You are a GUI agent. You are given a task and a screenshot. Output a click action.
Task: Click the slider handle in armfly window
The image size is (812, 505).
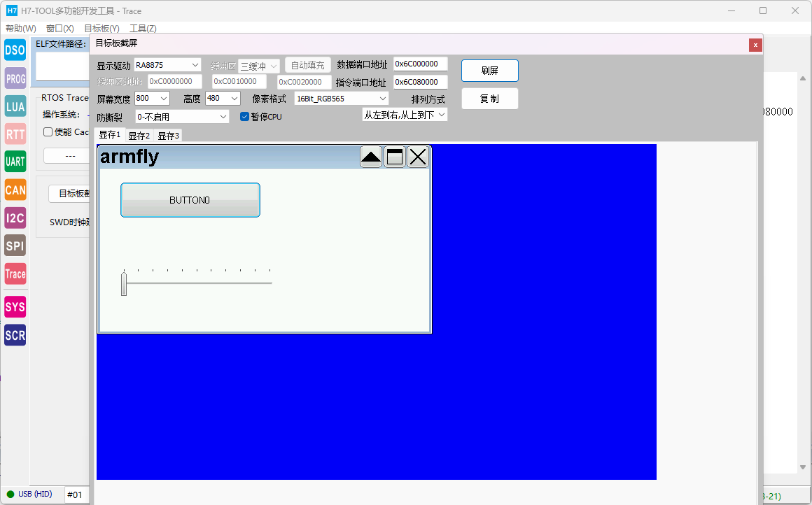(x=124, y=284)
